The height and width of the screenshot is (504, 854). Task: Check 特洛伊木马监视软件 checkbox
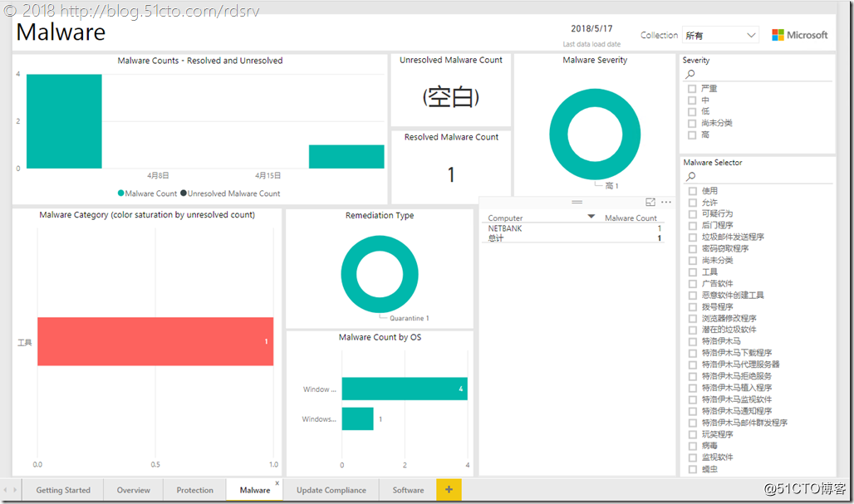click(693, 399)
